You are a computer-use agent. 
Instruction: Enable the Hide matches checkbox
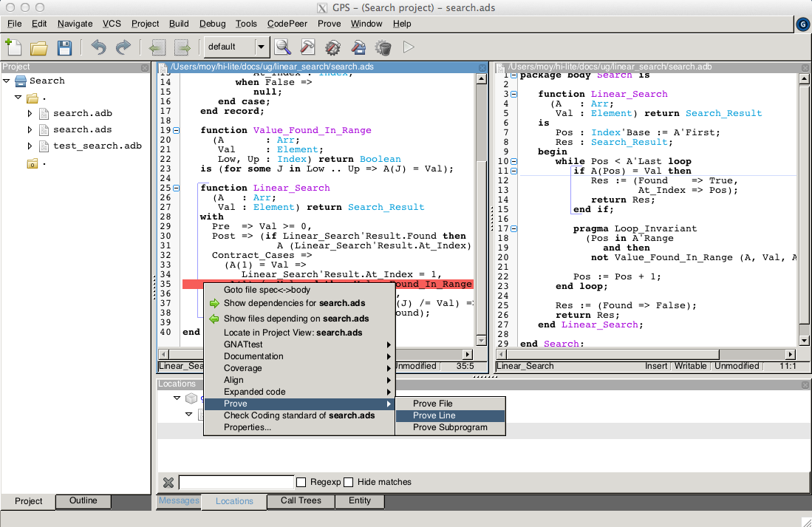coord(349,482)
